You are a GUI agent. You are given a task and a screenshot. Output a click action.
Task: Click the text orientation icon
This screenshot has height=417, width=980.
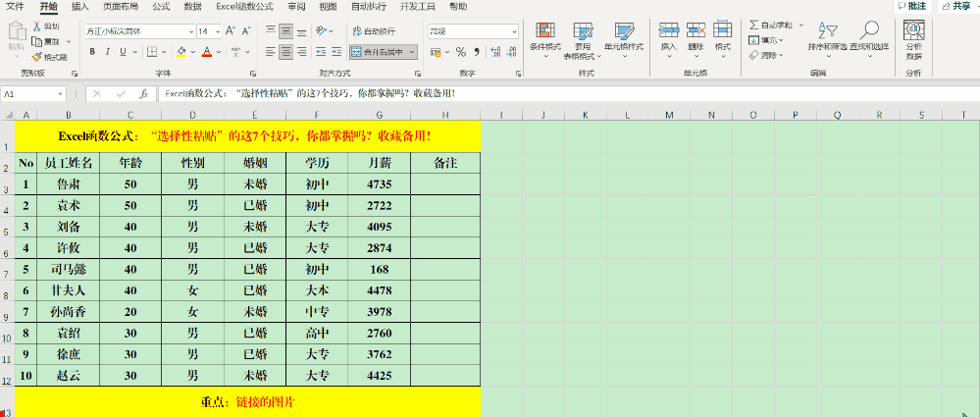point(321,30)
